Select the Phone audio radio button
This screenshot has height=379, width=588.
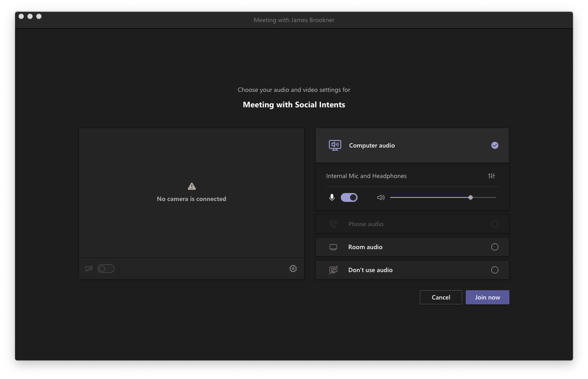click(495, 224)
